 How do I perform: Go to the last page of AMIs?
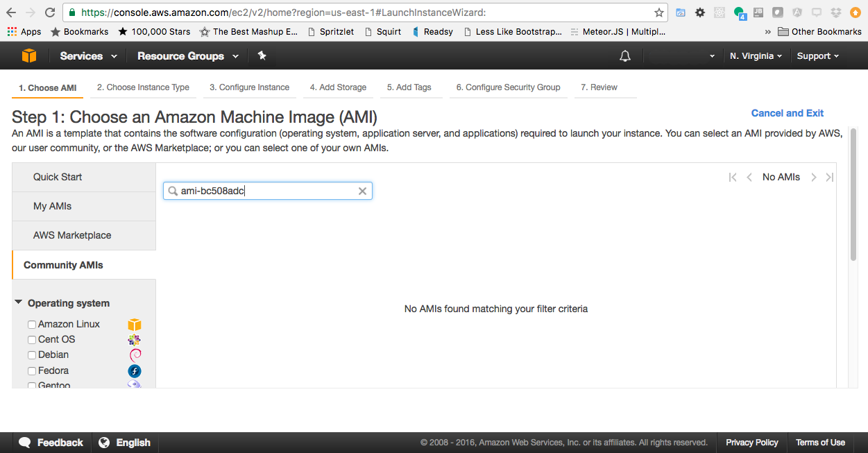[829, 178]
